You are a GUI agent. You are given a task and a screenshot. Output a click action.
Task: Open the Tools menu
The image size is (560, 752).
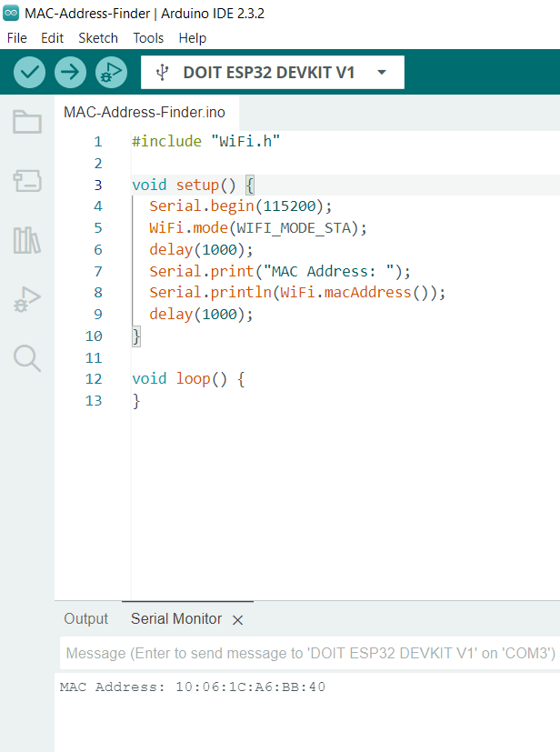[x=148, y=38]
